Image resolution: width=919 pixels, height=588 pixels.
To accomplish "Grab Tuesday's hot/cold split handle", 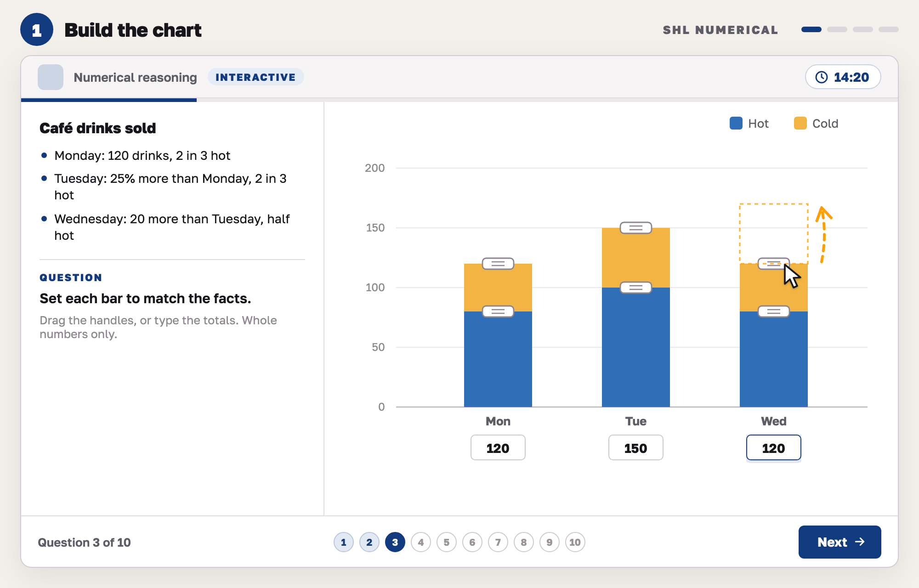I will [636, 288].
